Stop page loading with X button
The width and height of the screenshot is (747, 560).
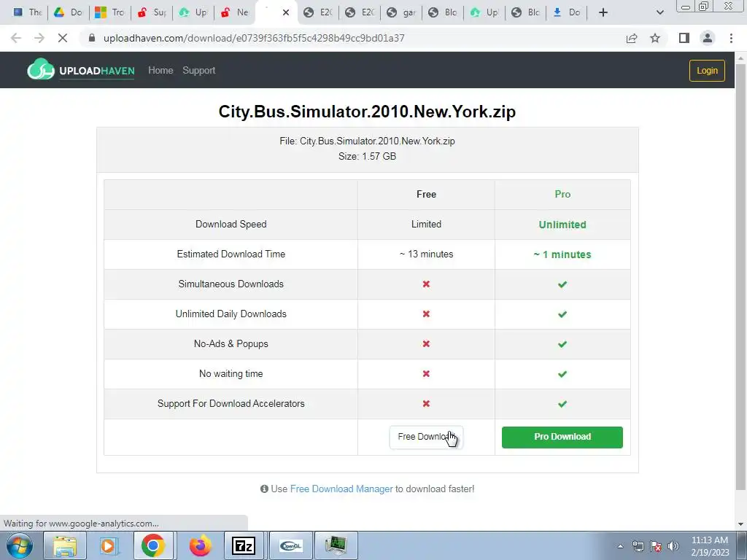point(63,38)
